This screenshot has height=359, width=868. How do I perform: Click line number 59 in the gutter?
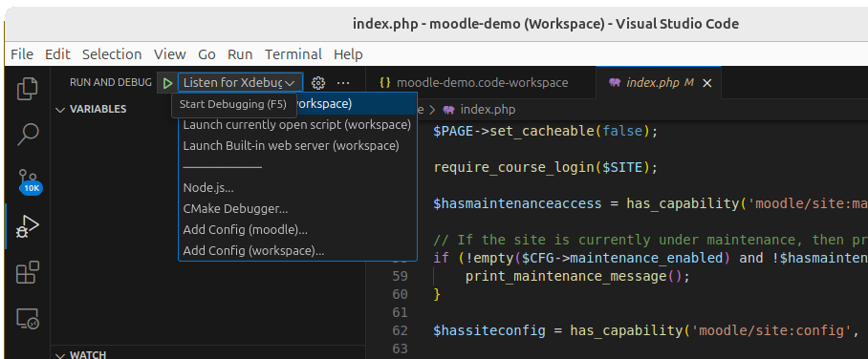tap(400, 276)
